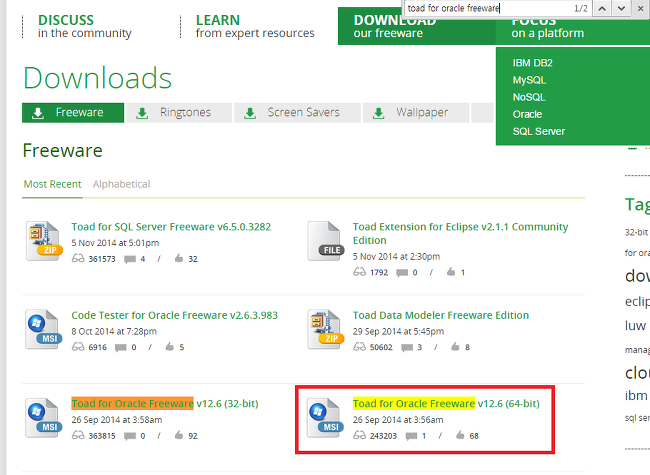Select the Alphabetical sorting tab
This screenshot has height=475, width=650.
(x=121, y=184)
